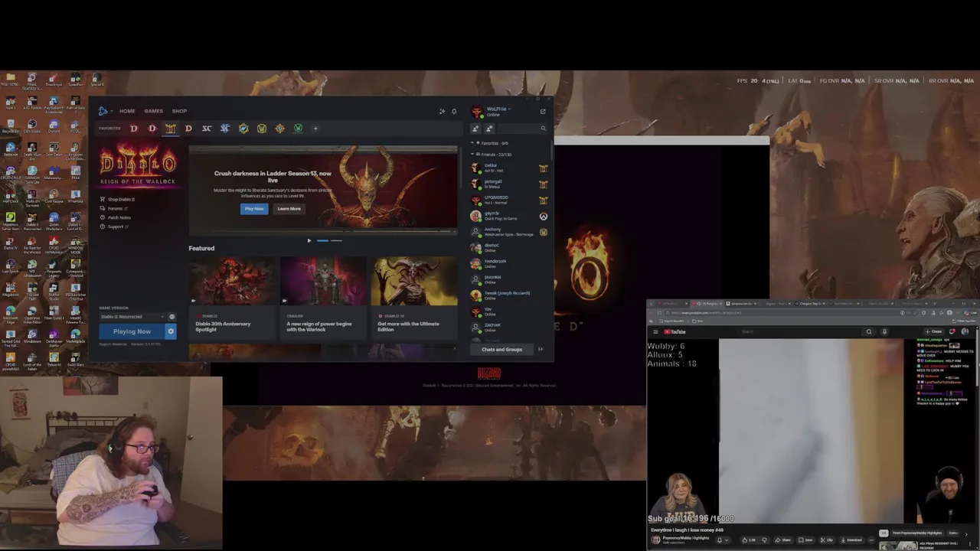Open the YouTube account avatar menu
Image resolution: width=980 pixels, height=551 pixels.
pos(965,331)
